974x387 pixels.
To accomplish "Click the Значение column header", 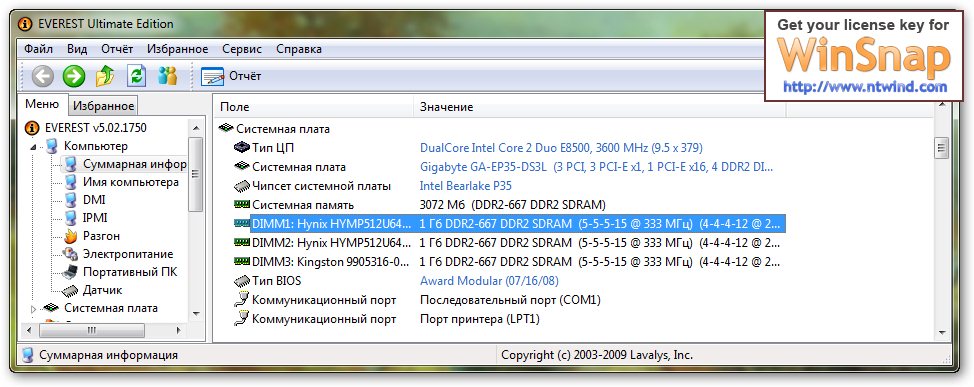I will tap(599, 107).
